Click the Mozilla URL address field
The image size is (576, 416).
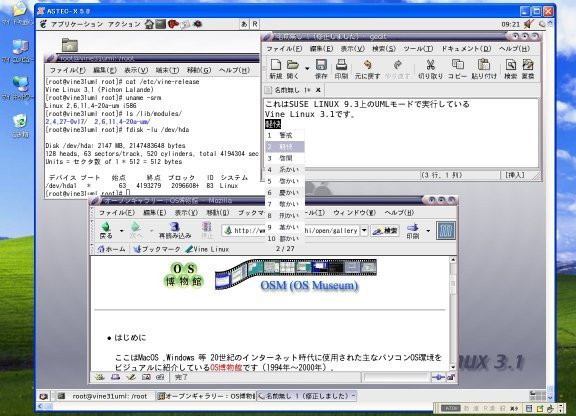(291, 231)
